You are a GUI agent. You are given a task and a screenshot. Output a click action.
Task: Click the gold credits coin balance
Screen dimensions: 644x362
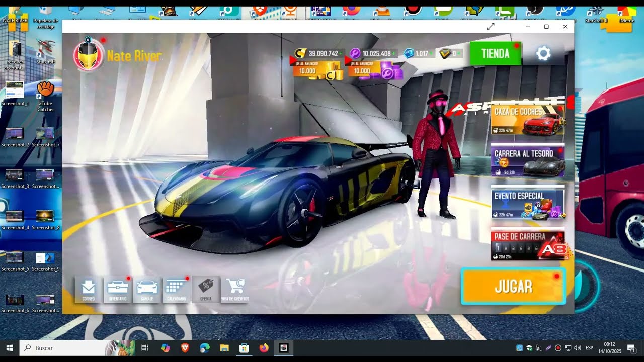tap(319, 53)
